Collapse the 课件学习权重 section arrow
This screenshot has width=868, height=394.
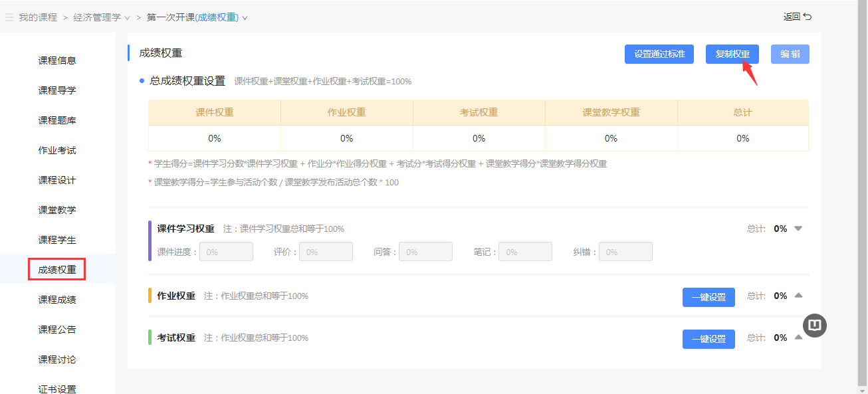[798, 229]
